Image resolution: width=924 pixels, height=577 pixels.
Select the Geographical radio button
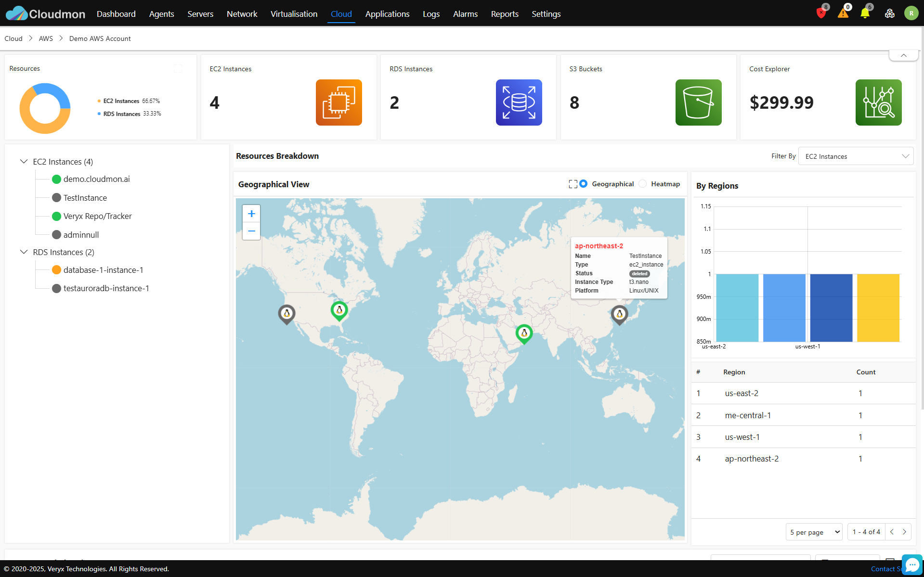(583, 184)
